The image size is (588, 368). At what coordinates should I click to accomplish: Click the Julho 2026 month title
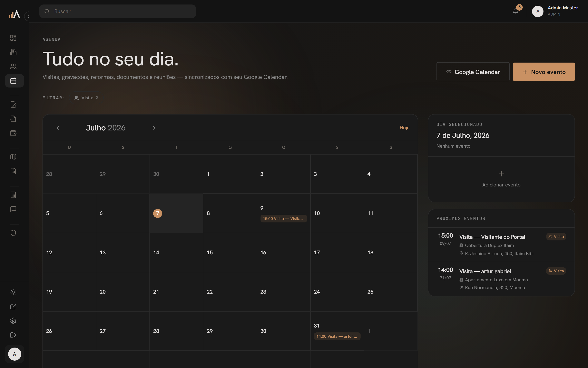[x=106, y=128]
